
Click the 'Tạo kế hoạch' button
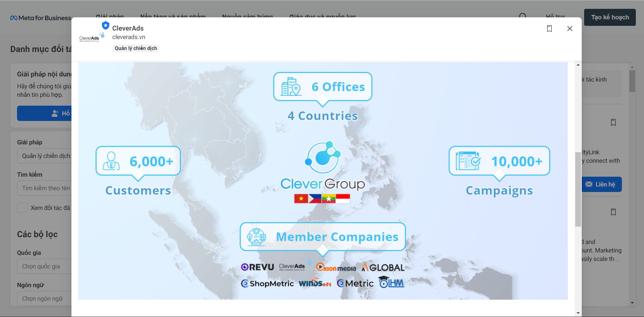click(x=610, y=17)
